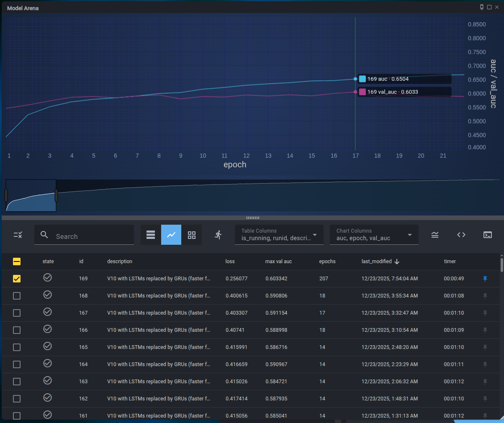The width and height of the screenshot is (504, 423).
Task: Select the line chart view button
Action: [171, 235]
